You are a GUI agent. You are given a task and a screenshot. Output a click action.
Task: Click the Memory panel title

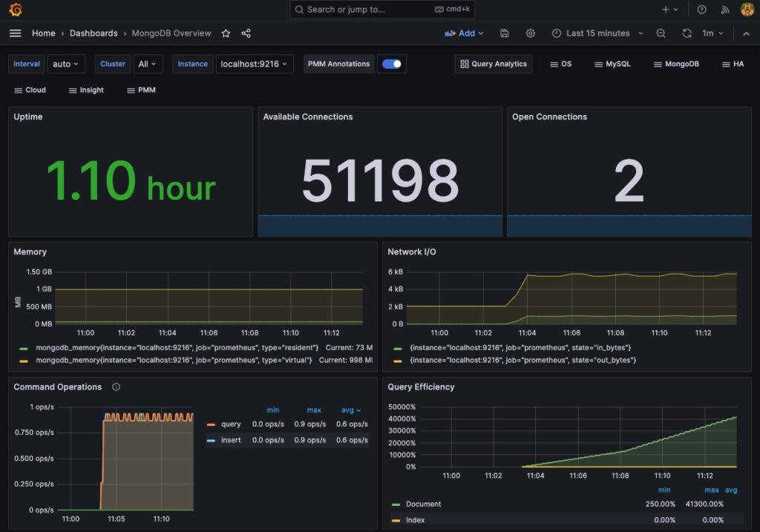pyautogui.click(x=30, y=252)
